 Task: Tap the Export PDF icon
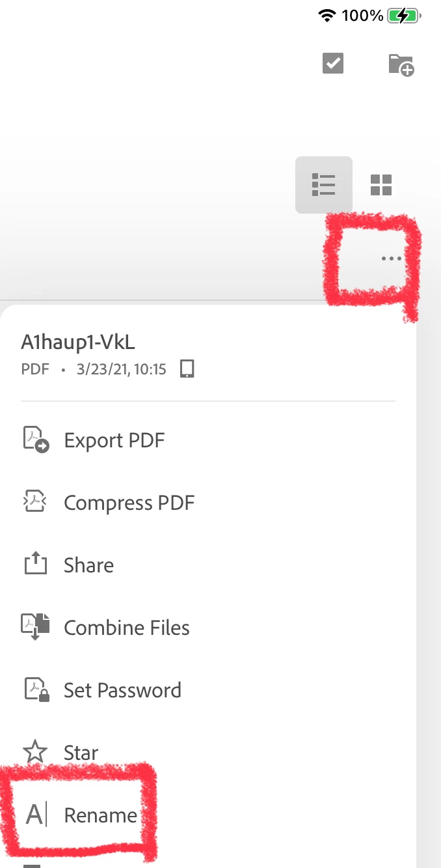tap(36, 440)
